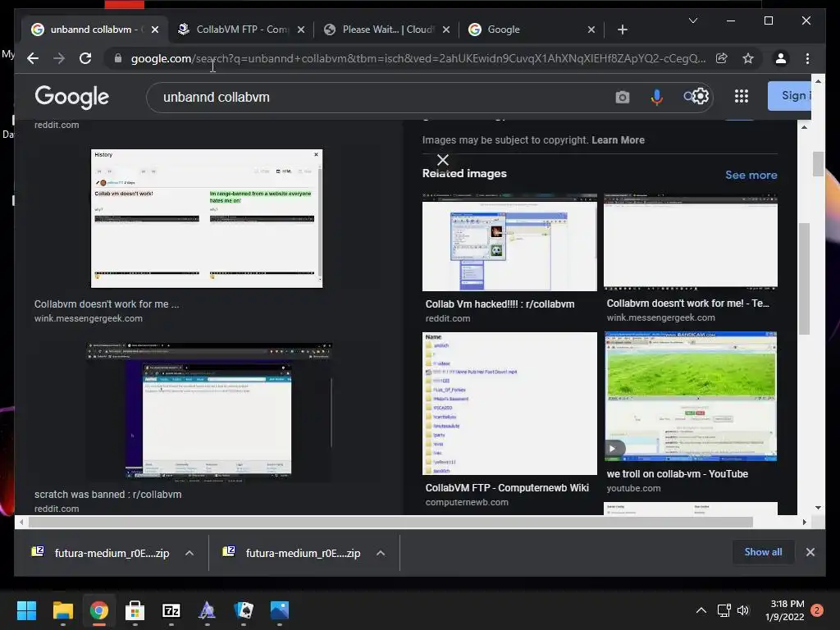Expand second futura-medium zip download options
Screen dimensions: 840x630
point(381,553)
